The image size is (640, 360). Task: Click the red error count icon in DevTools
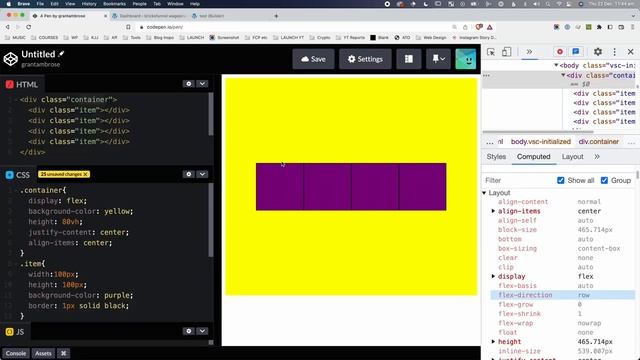[x=560, y=52]
